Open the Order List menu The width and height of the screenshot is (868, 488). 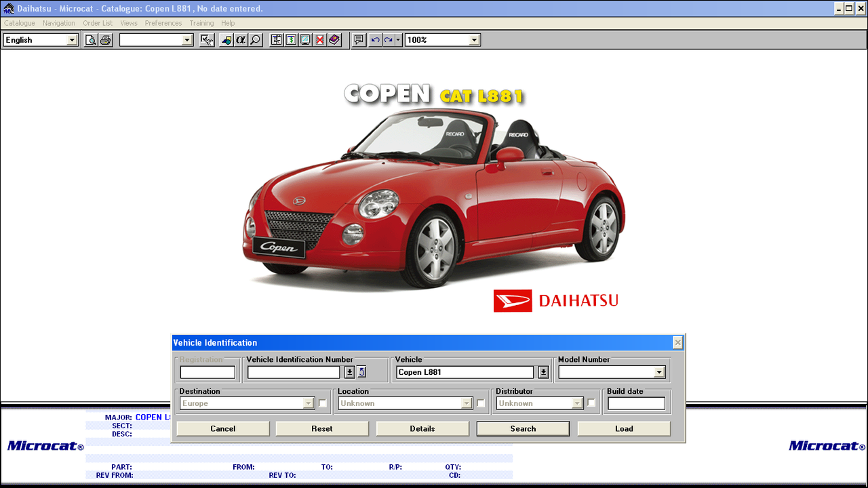[x=98, y=23]
